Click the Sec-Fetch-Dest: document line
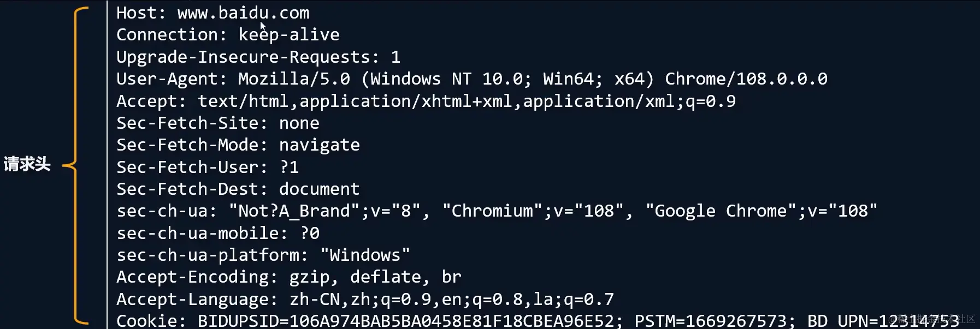The width and height of the screenshot is (980, 329). pos(238,189)
